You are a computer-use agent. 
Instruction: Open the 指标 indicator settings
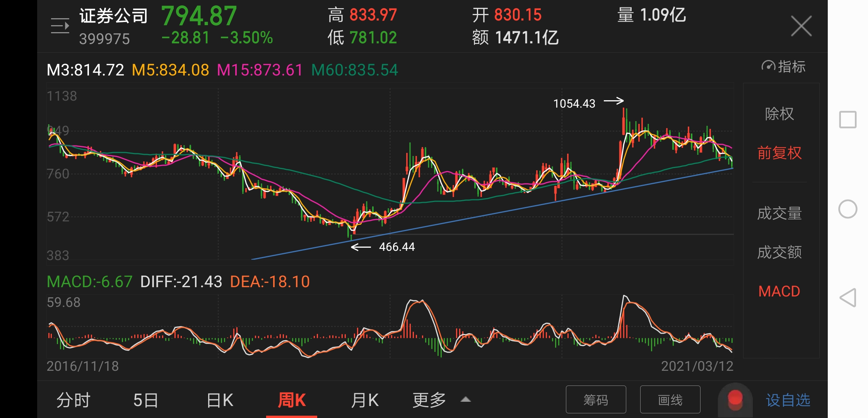[784, 67]
